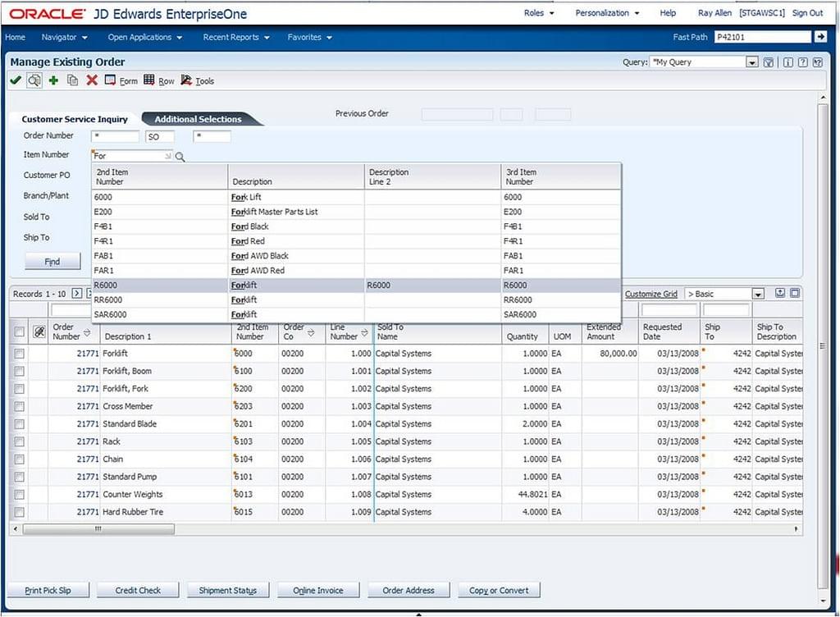Click the green checkmark Select icon
The width and height of the screenshot is (840, 617).
pyautogui.click(x=15, y=80)
